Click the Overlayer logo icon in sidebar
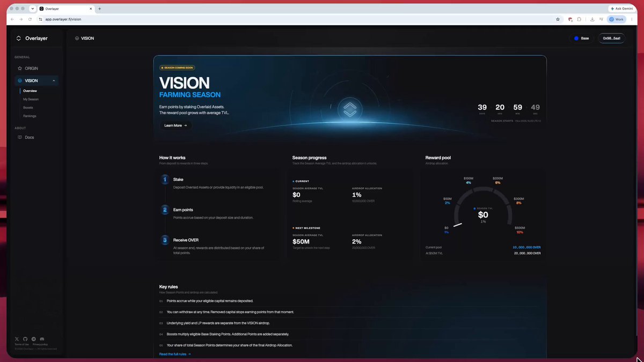The height and width of the screenshot is (362, 644). (x=19, y=38)
